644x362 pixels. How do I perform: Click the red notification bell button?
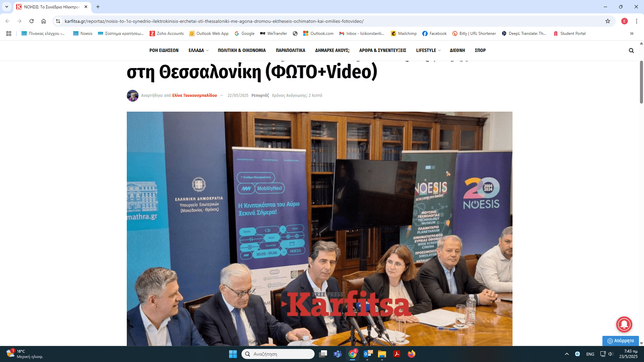click(624, 324)
